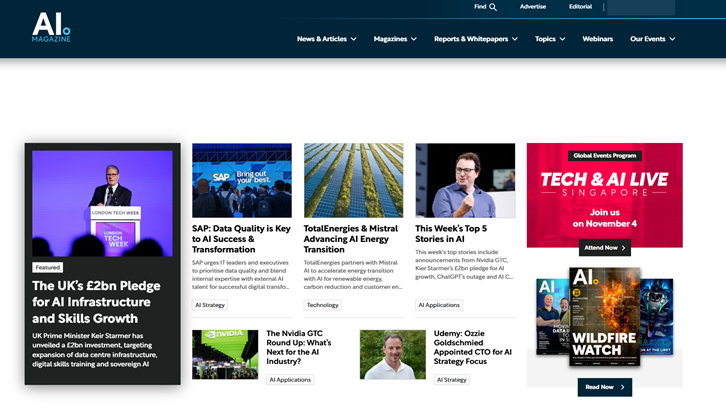Open The Nvidia GTC Round Up headline

(x=299, y=347)
